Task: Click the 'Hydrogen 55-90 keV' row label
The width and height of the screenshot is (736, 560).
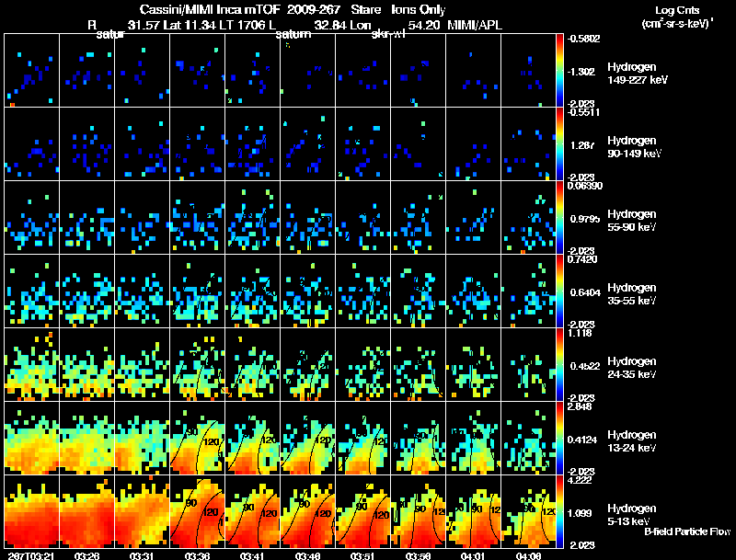Action: pos(632,221)
